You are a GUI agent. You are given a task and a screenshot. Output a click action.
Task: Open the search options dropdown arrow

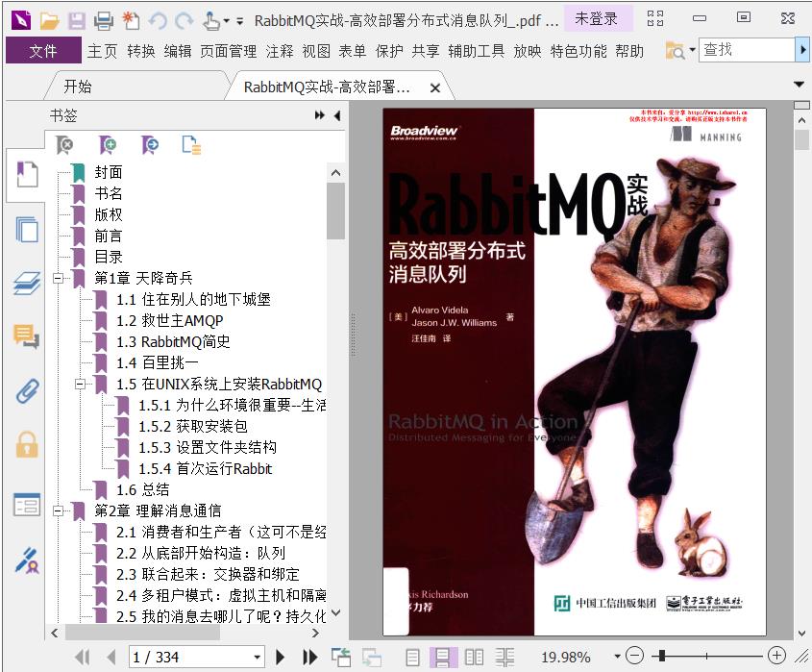coord(692,50)
